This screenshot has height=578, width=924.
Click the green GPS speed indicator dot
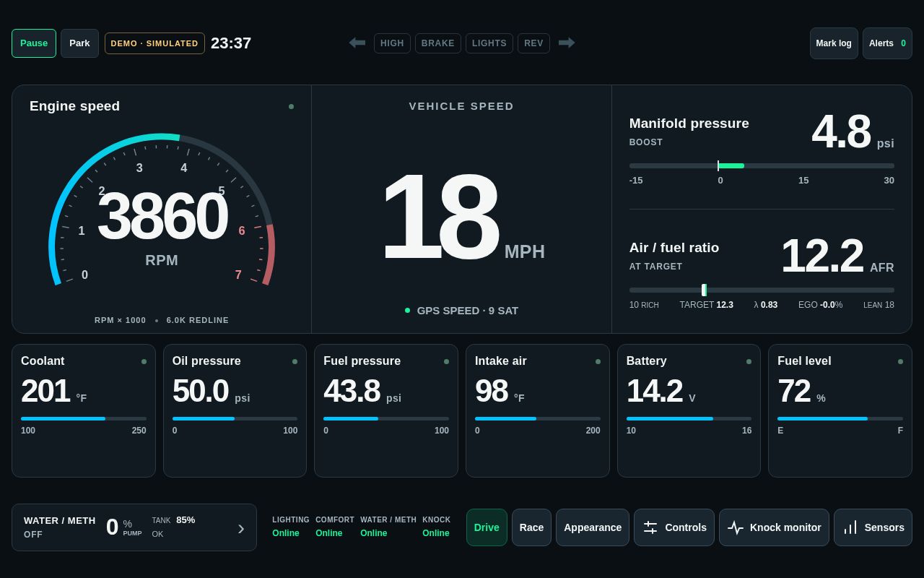[407, 310]
